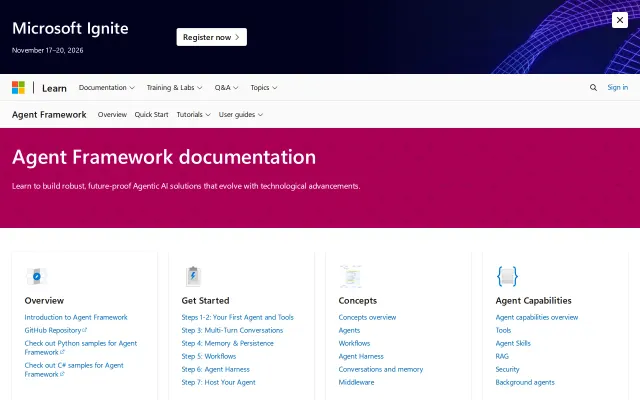This screenshot has width=640, height=400.
Task: Click the Register now button
Action: coord(211,37)
